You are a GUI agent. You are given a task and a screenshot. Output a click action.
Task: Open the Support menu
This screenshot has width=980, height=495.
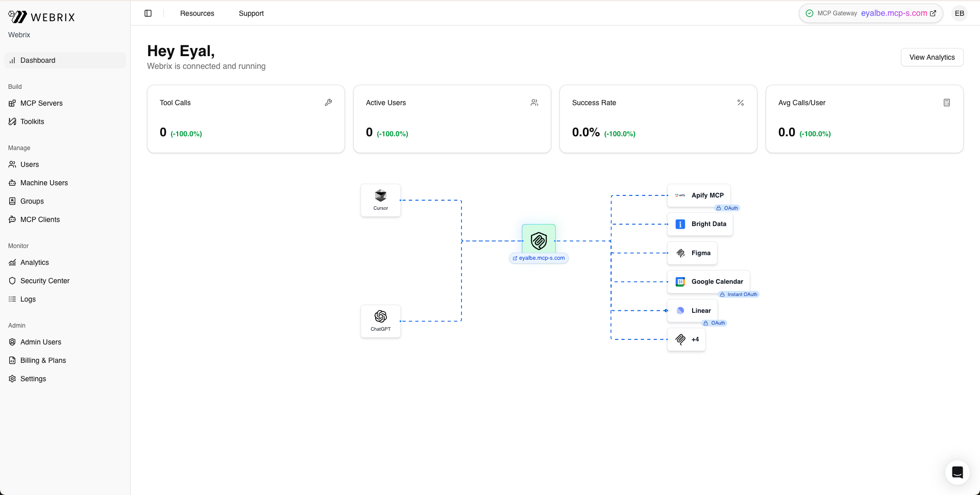point(251,13)
